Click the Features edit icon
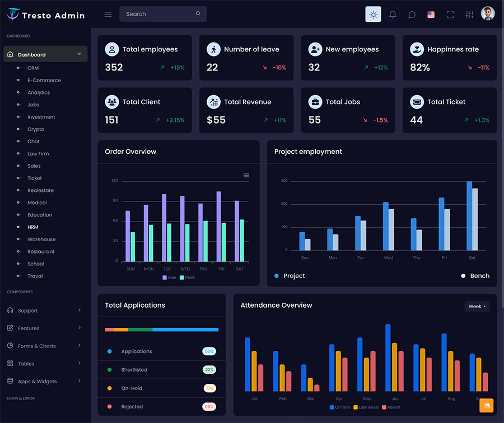Screen dimensions: 504x423 coord(10,328)
